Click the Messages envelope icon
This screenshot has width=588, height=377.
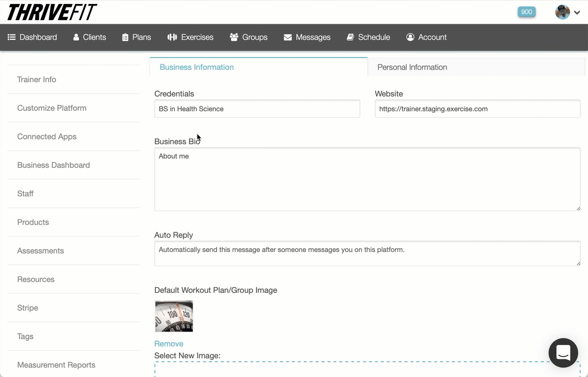(x=288, y=37)
